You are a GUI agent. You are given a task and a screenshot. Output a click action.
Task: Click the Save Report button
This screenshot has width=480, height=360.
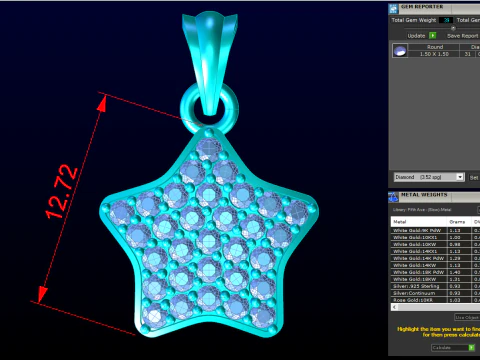463,36
